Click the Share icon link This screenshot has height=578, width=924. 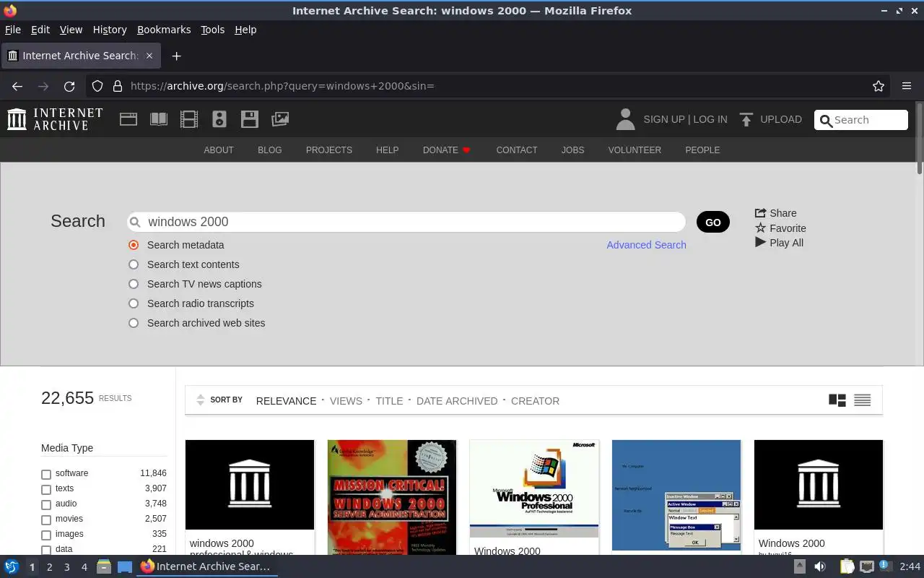(775, 213)
